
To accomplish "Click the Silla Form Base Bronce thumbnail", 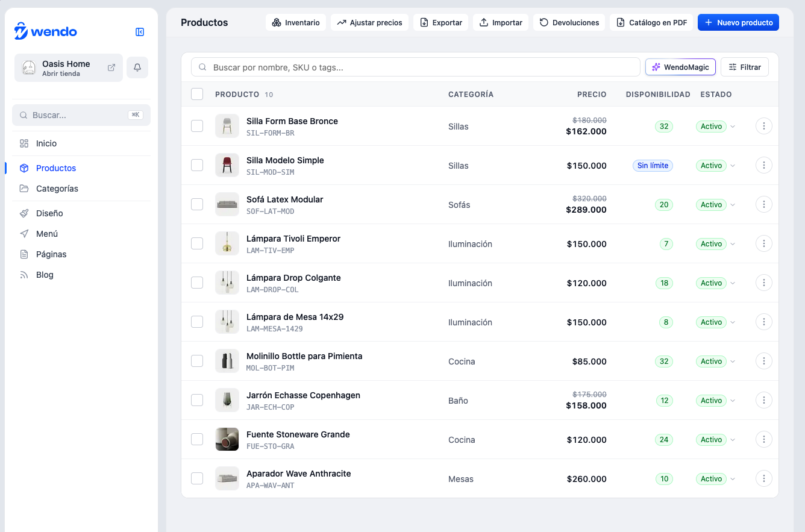I will 227,126.
